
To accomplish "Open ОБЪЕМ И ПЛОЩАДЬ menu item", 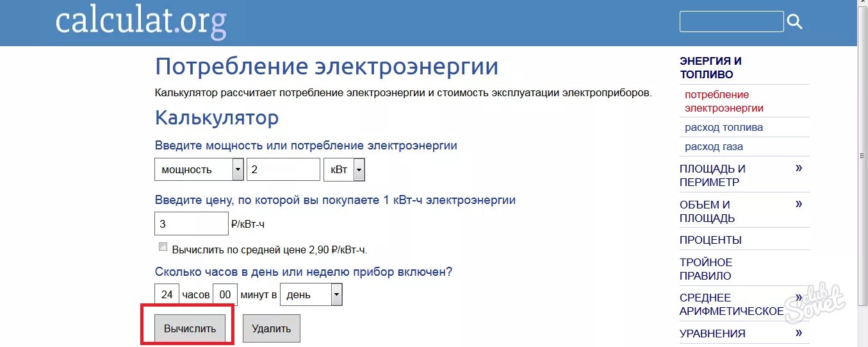I will click(x=707, y=211).
